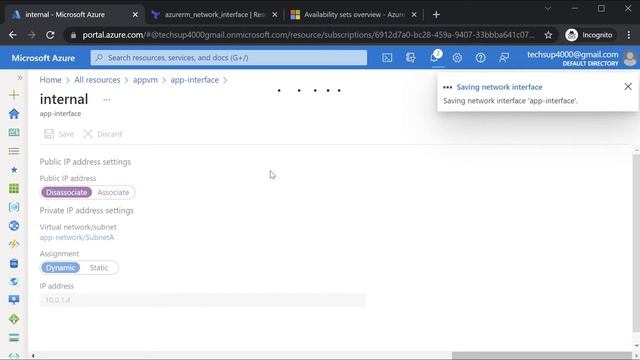Open All resources green grid icon in the sidebar
640x360 pixels.
coord(14,188)
